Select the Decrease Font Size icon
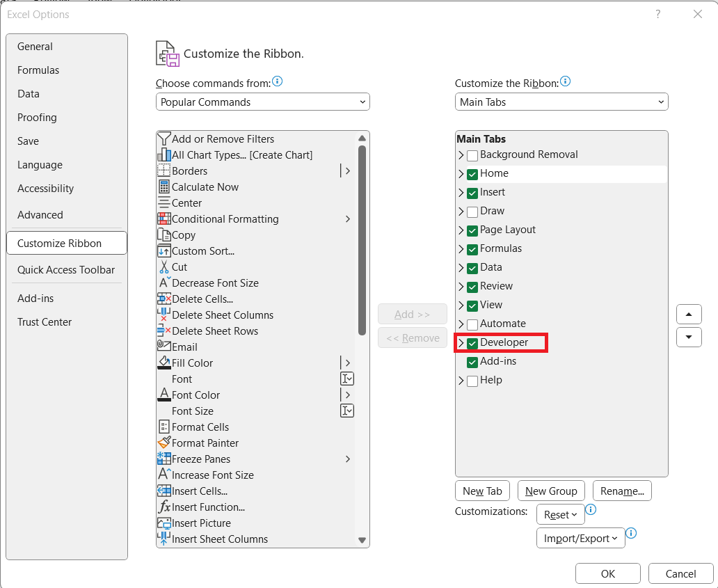This screenshot has height=588, width=718. [164, 283]
